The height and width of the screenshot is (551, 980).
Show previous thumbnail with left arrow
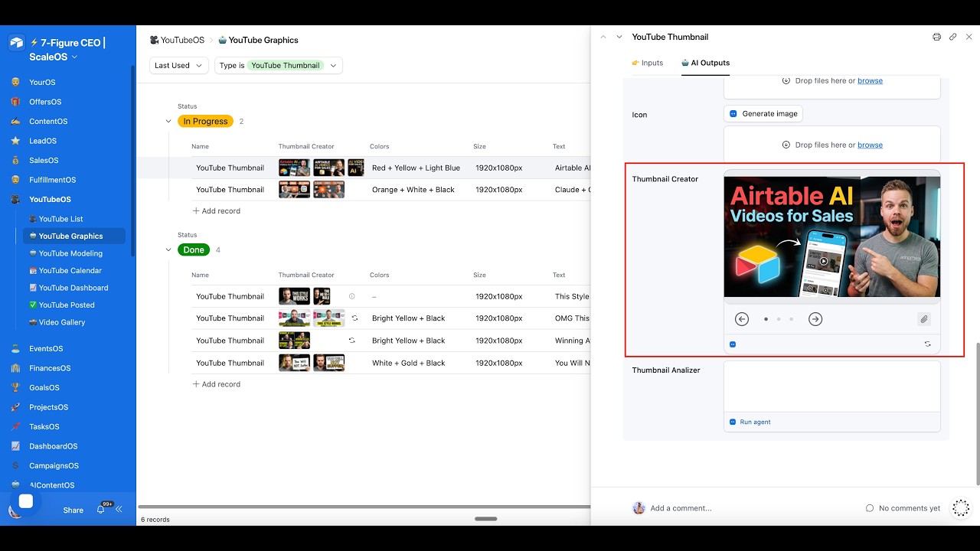pos(741,319)
